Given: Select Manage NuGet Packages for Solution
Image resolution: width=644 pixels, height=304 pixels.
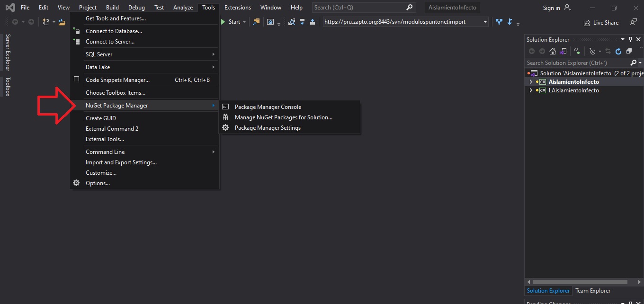Looking at the screenshot, I should pyautogui.click(x=283, y=117).
